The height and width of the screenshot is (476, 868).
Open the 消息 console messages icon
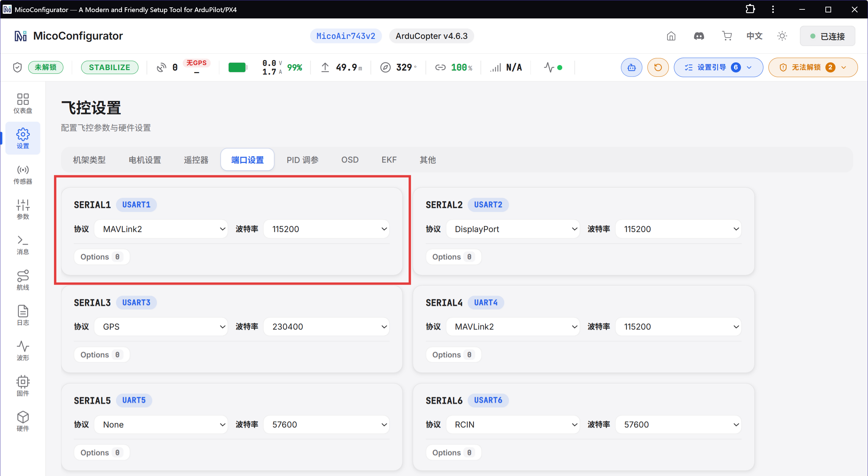[22, 245]
